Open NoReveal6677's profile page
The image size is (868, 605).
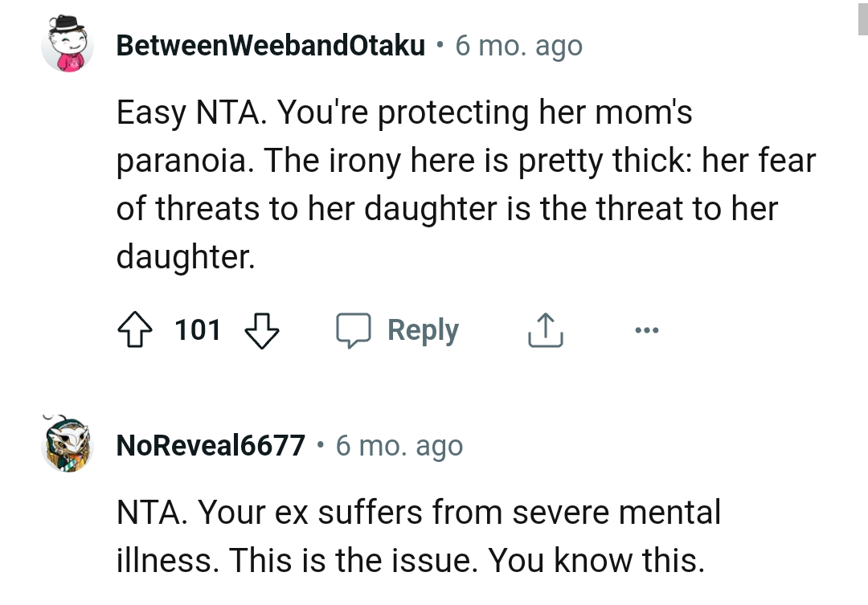(x=210, y=445)
